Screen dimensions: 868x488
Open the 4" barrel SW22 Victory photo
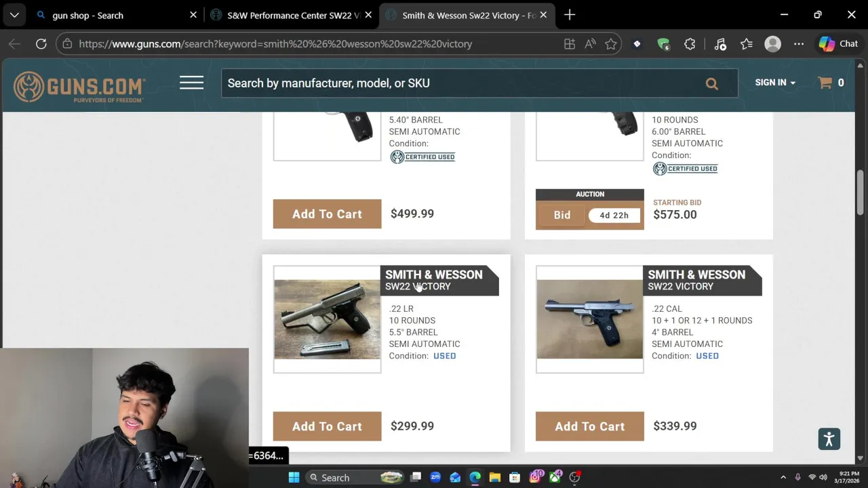click(589, 319)
